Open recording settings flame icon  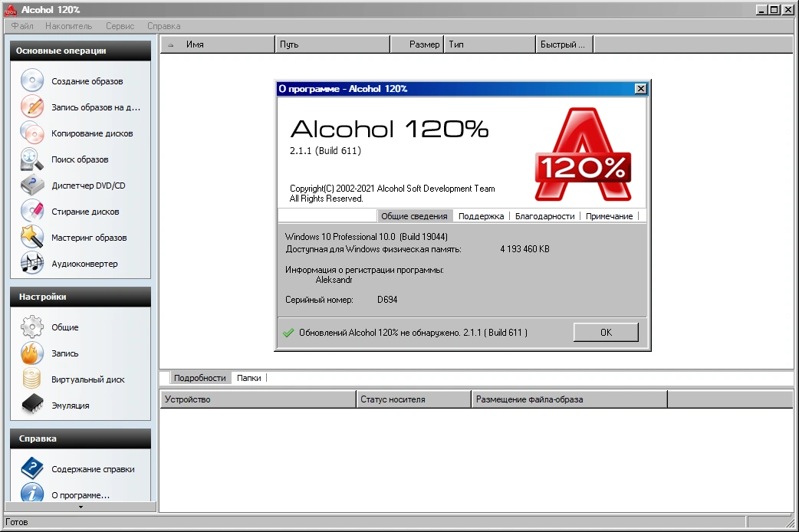32,353
